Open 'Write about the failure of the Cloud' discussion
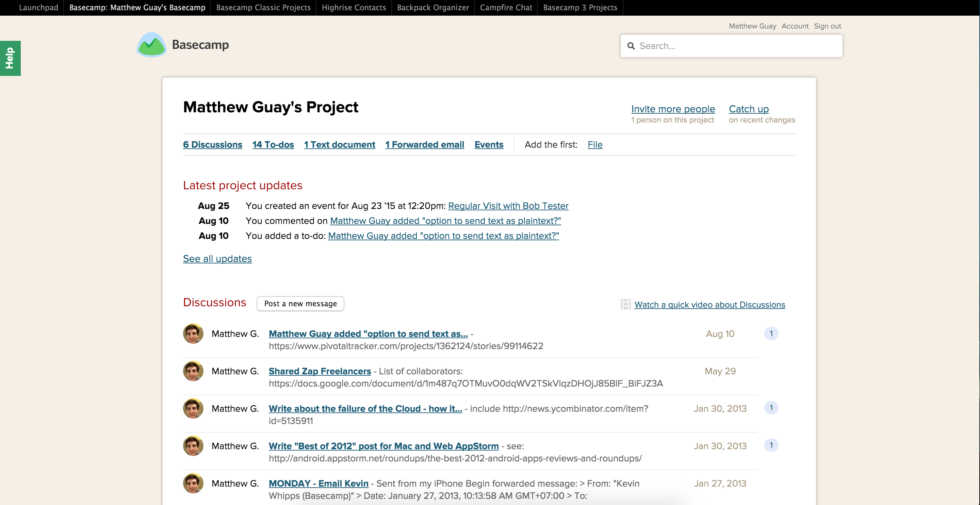980x505 pixels. coord(365,409)
